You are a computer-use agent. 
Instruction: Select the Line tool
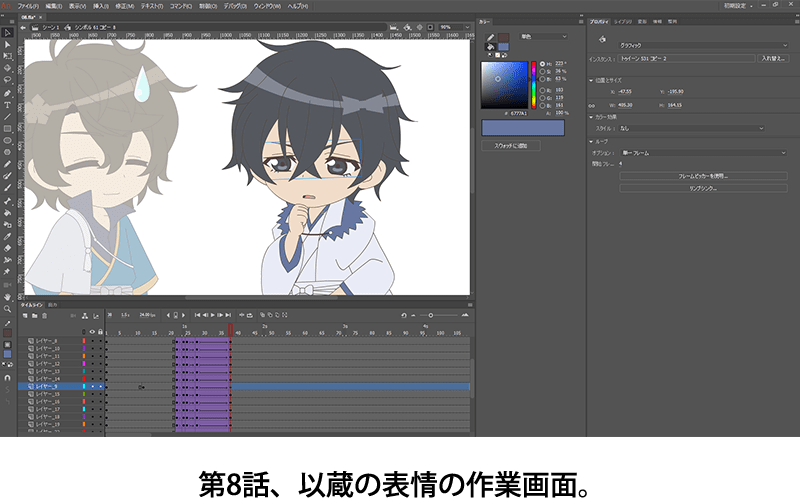(7, 117)
